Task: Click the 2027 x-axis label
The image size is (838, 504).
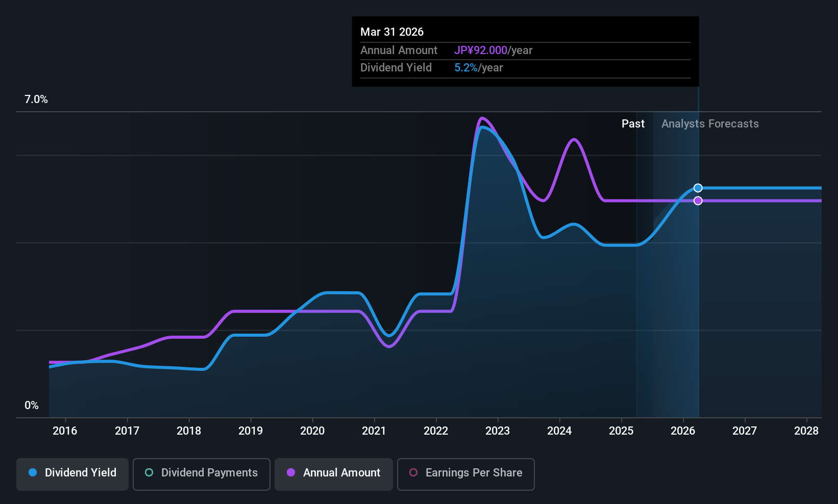Action: [x=745, y=431]
